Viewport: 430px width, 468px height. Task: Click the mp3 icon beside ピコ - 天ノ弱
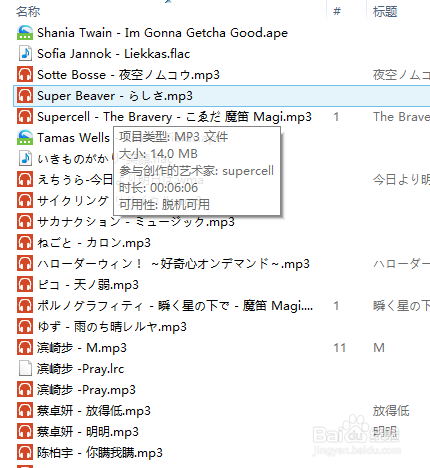[25, 285]
